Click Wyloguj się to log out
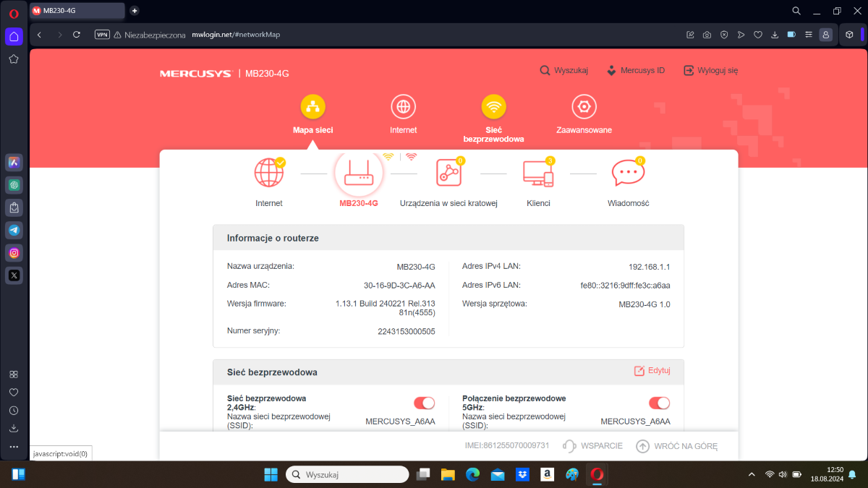Image resolution: width=868 pixels, height=488 pixels. pos(710,71)
